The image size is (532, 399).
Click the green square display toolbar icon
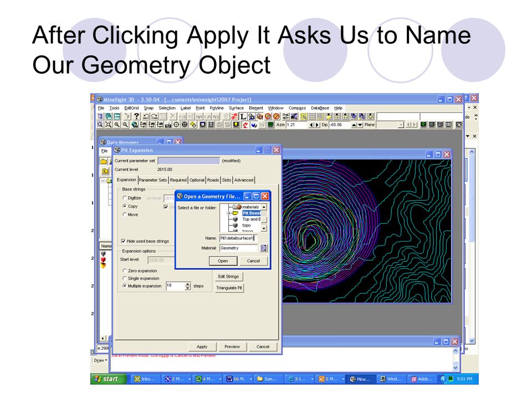pos(270,125)
